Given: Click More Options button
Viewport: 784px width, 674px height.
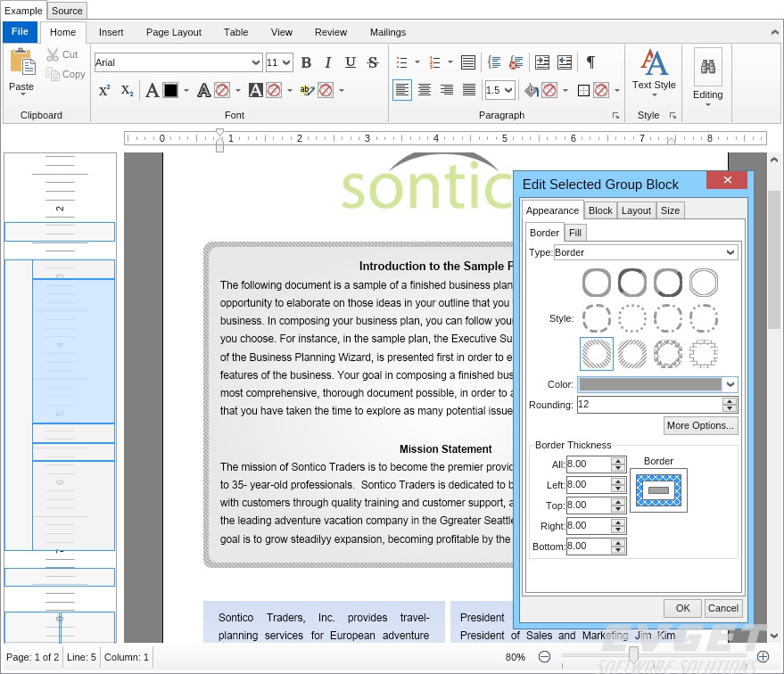Looking at the screenshot, I should [700, 425].
